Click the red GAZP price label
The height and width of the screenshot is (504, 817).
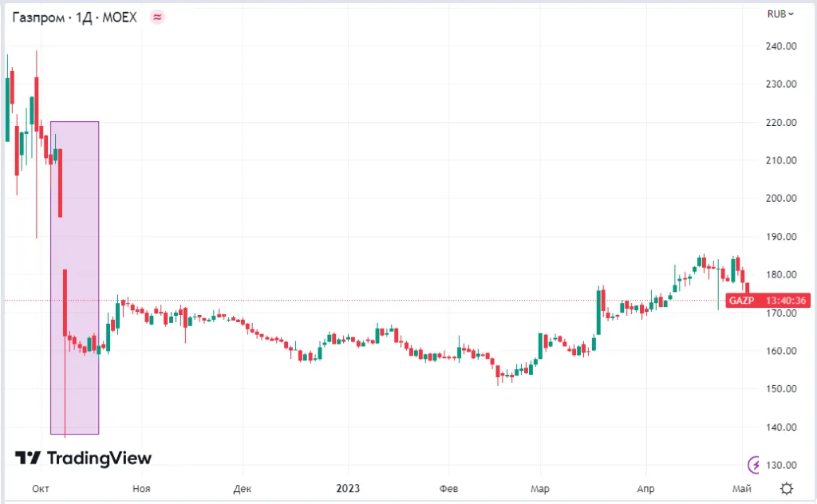pyautogui.click(x=741, y=301)
